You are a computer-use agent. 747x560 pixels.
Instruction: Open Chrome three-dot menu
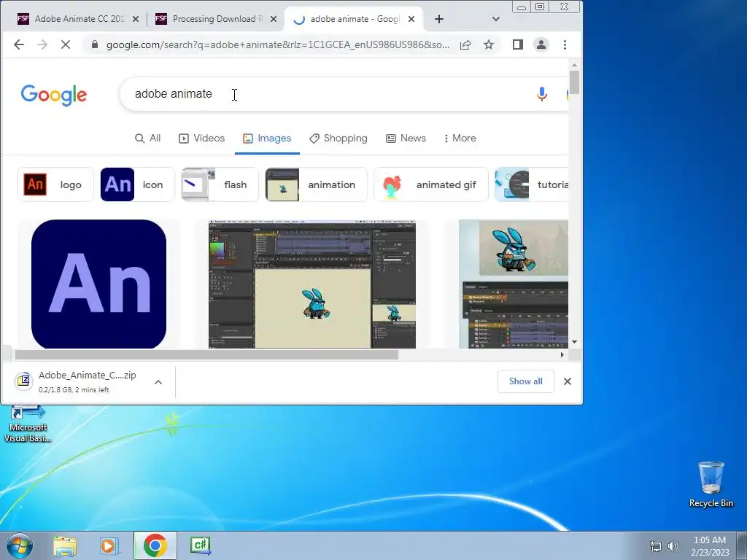point(565,44)
